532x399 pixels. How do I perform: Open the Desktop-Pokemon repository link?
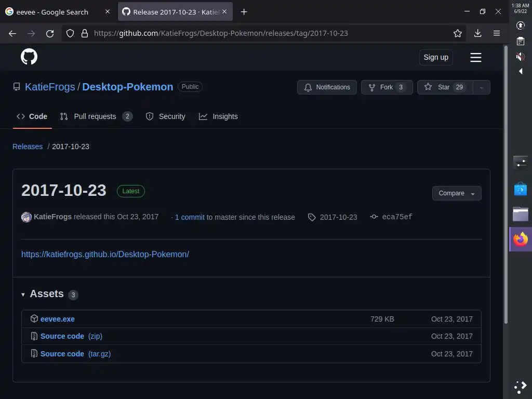click(128, 87)
